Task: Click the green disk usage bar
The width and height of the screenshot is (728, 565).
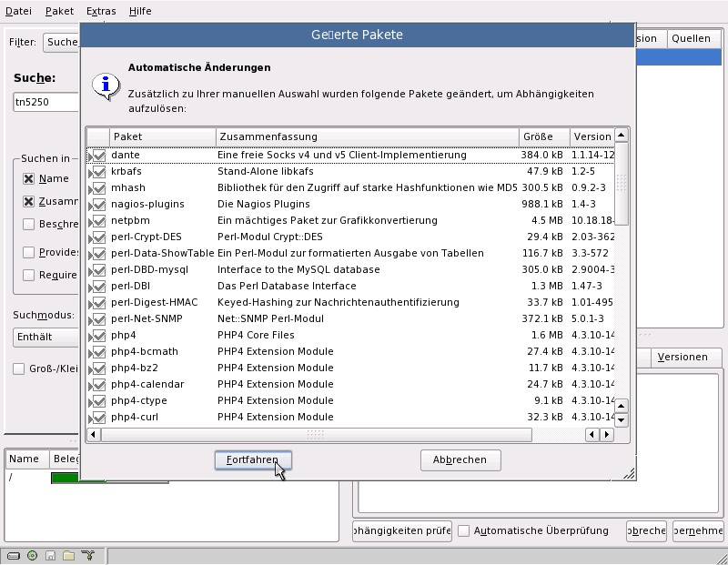Action: click(78, 479)
